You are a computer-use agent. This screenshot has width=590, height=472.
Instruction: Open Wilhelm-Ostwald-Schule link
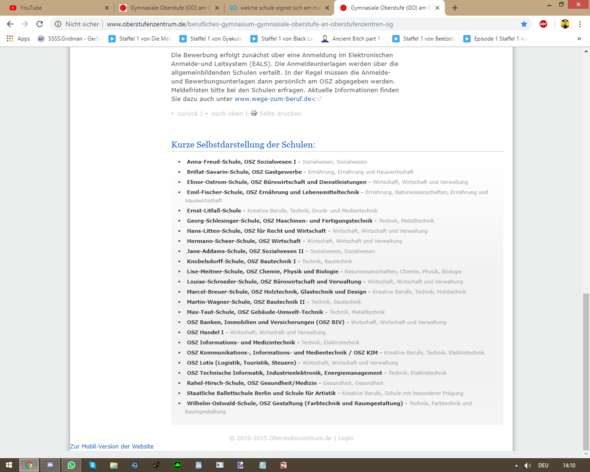pyautogui.click(x=295, y=404)
